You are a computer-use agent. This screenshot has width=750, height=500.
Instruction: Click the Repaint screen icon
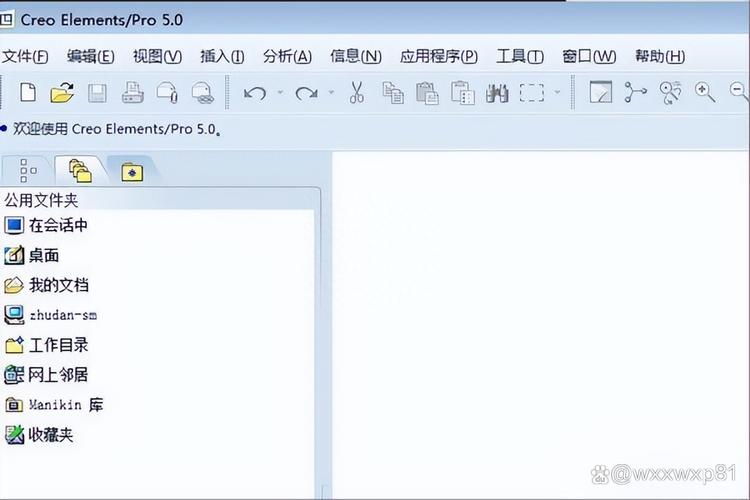pyautogui.click(x=601, y=92)
